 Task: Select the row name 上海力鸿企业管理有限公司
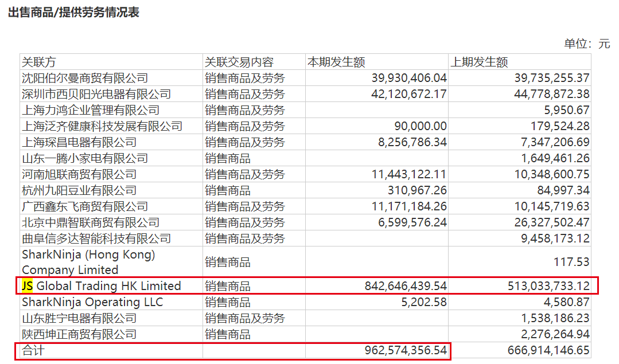click(x=91, y=110)
